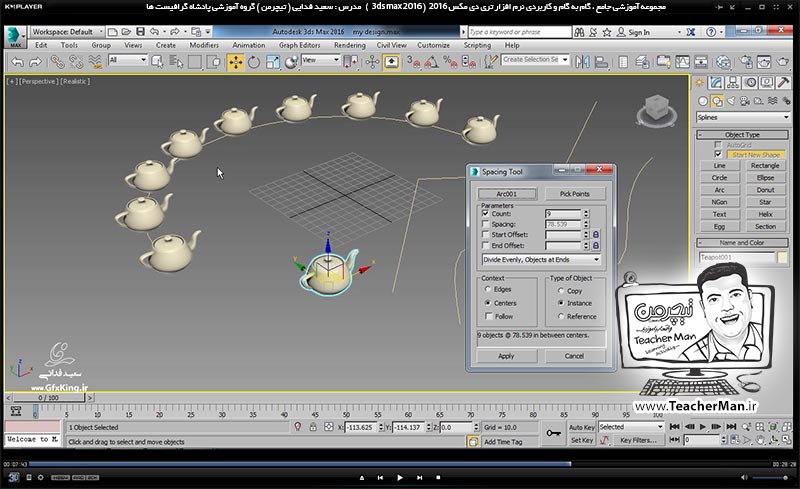Open the Edit menu

coord(41,45)
